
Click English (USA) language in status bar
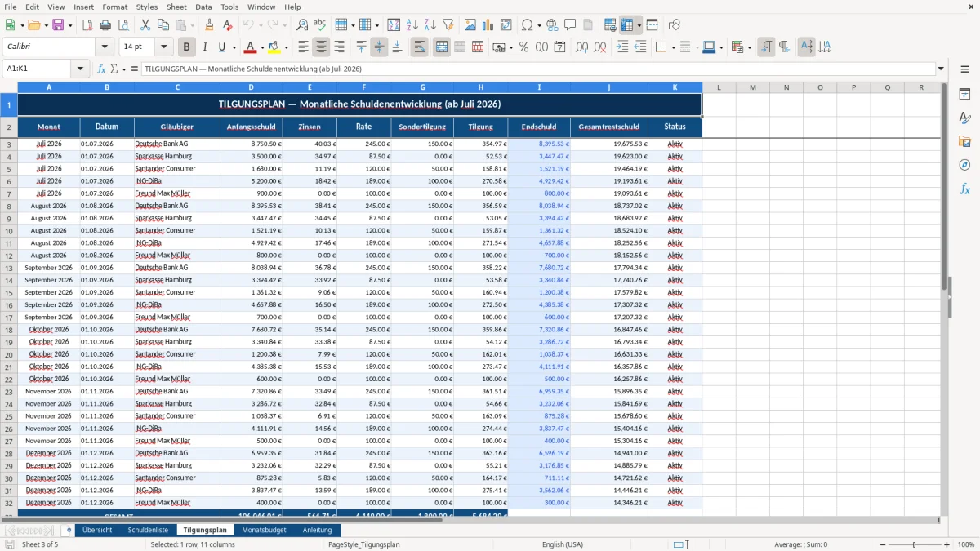563,544
